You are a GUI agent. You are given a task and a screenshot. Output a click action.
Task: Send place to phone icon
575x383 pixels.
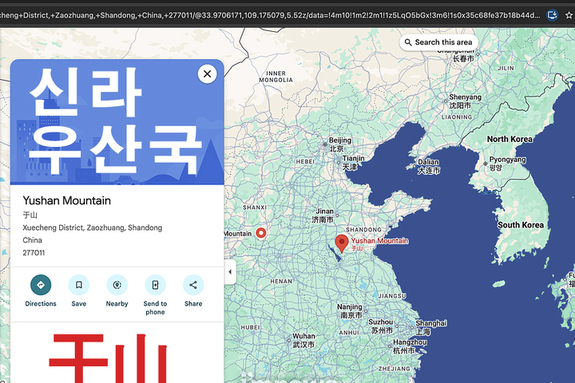pos(155,285)
